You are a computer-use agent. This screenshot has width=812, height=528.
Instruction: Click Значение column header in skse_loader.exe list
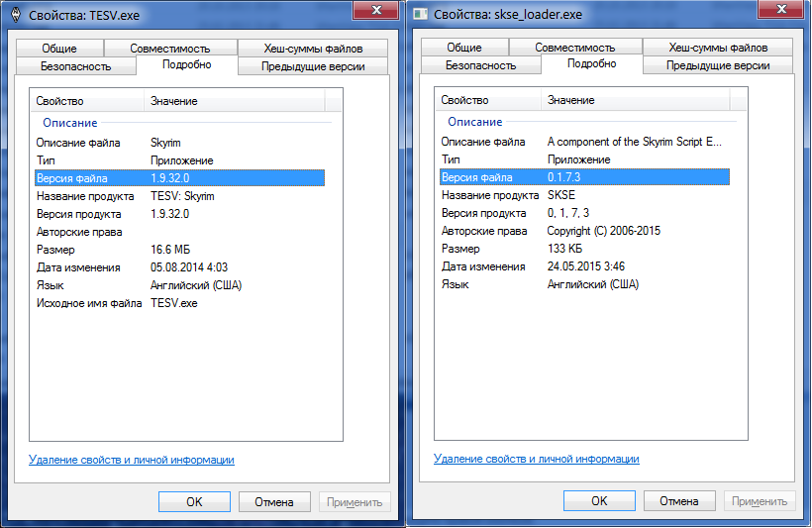tap(636, 100)
